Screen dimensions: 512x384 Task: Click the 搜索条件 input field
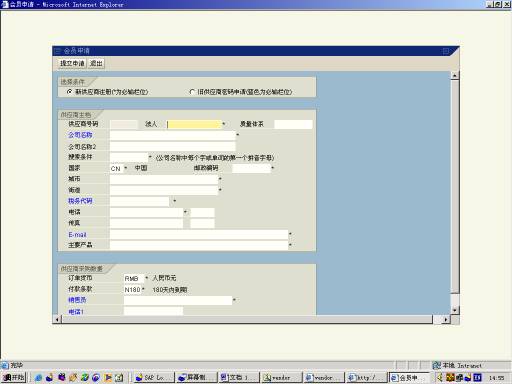coord(129,157)
